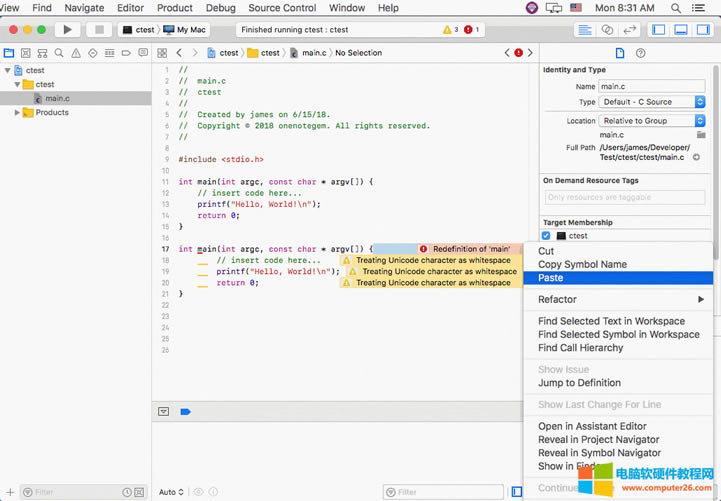This screenshot has height=501, width=721.
Task: Click the Name field containing main.c
Action: coord(650,87)
